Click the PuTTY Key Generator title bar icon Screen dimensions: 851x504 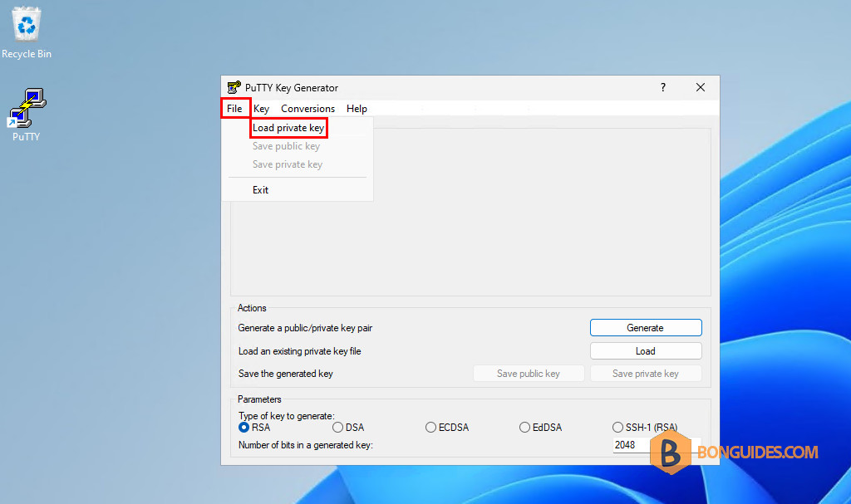click(x=234, y=87)
